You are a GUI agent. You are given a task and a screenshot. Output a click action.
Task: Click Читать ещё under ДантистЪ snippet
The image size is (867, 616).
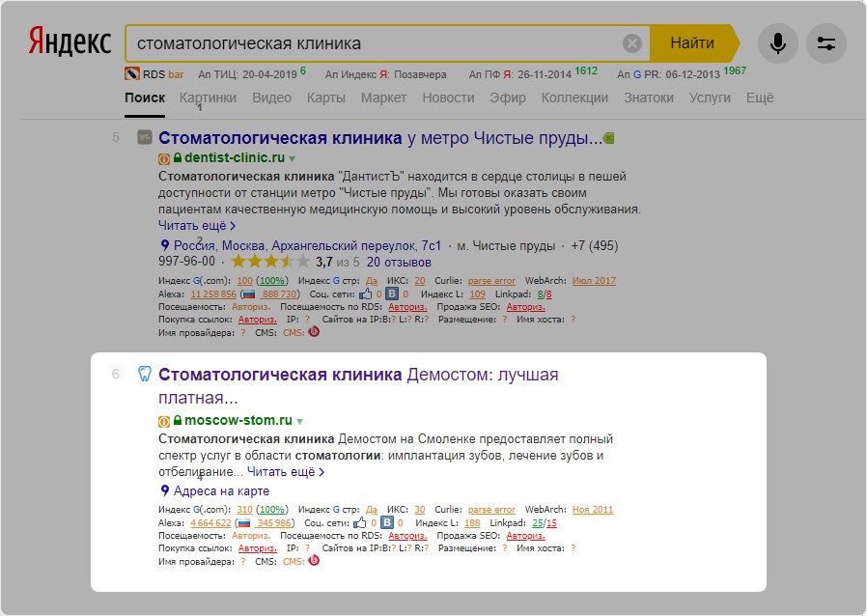tap(197, 226)
